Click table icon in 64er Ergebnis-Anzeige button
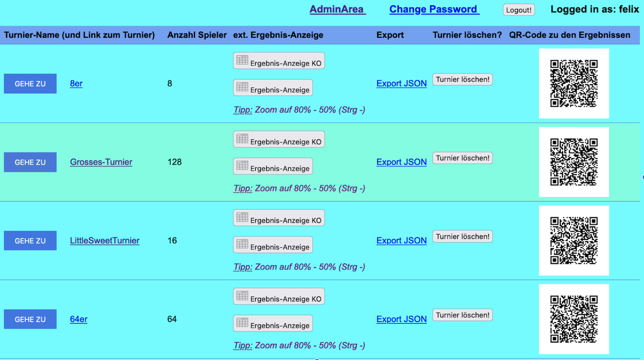 tap(242, 323)
